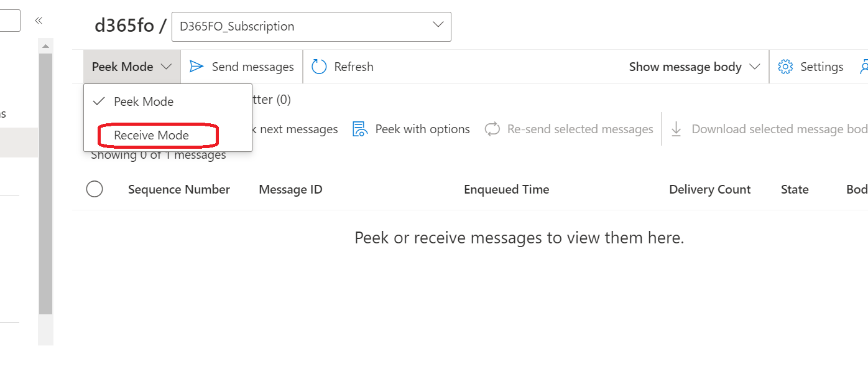Sort by Enqueued Time column header
This screenshot has height=366, width=868.
click(x=507, y=189)
